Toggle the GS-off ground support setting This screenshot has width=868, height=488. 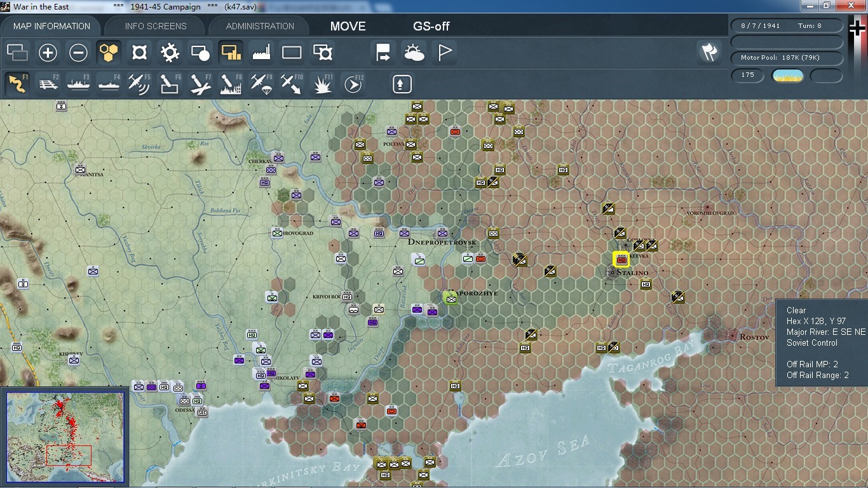coord(431,27)
